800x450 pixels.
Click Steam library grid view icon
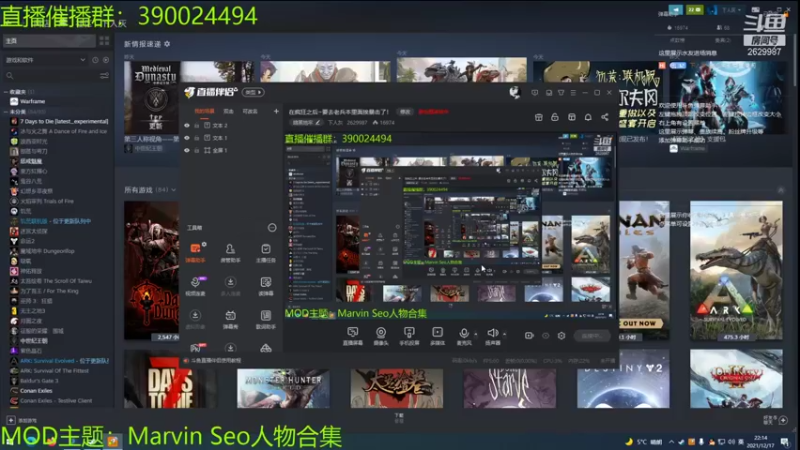coord(104,40)
